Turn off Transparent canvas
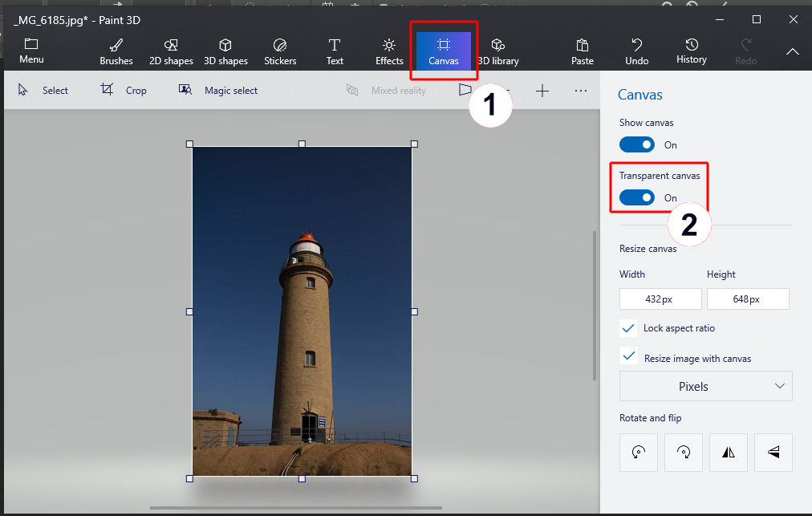Screen dimensions: 812x516 636,197
